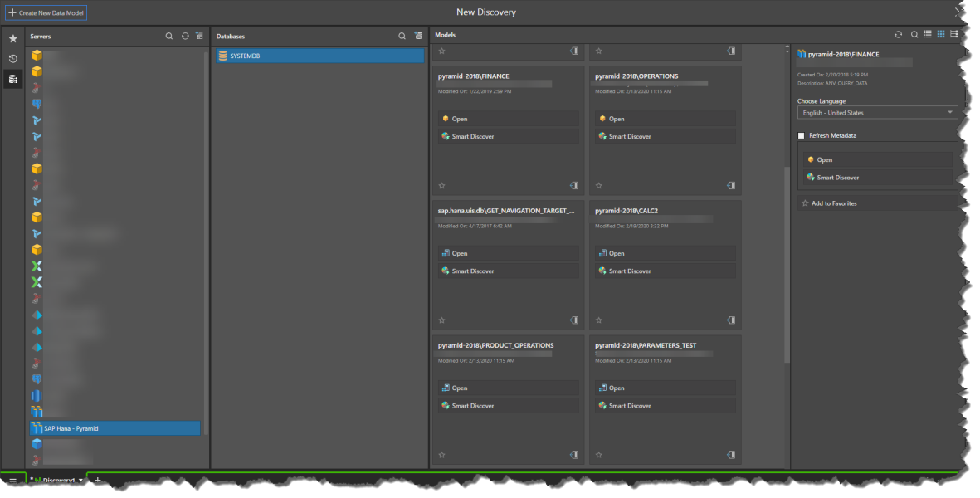Select the Favorites star icon in sidebar
The height and width of the screenshot is (498, 980).
coord(12,38)
